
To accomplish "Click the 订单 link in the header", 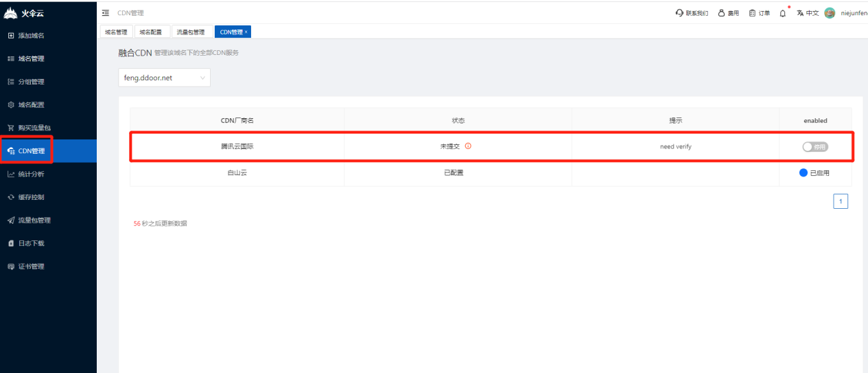I will (760, 13).
